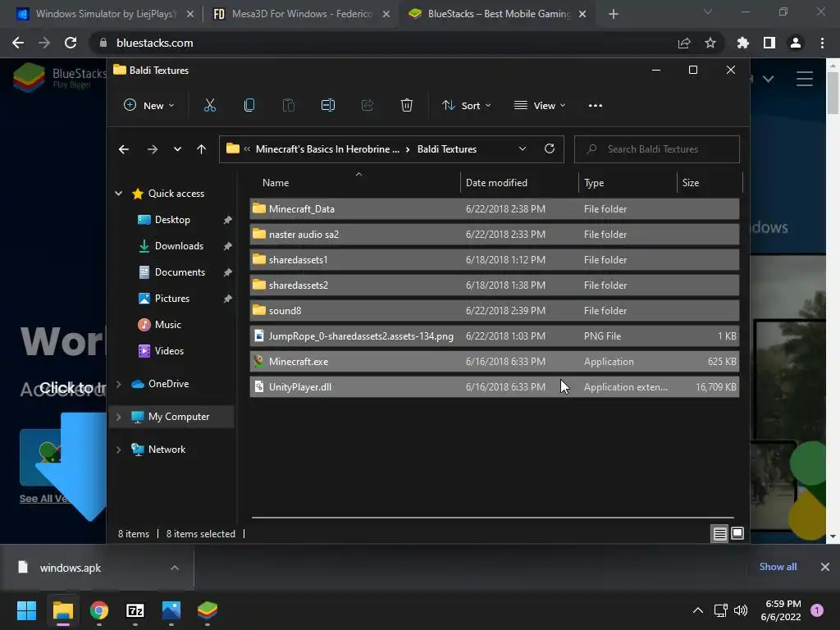Screen dimensions: 840x630
Task: Click the volume speaker tray icon
Action: click(x=741, y=610)
